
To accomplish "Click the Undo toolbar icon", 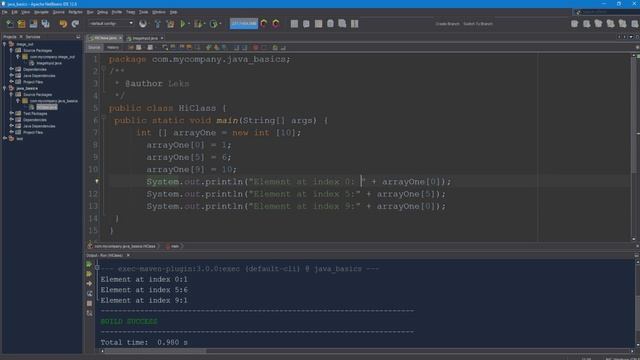I will tap(63, 24).
